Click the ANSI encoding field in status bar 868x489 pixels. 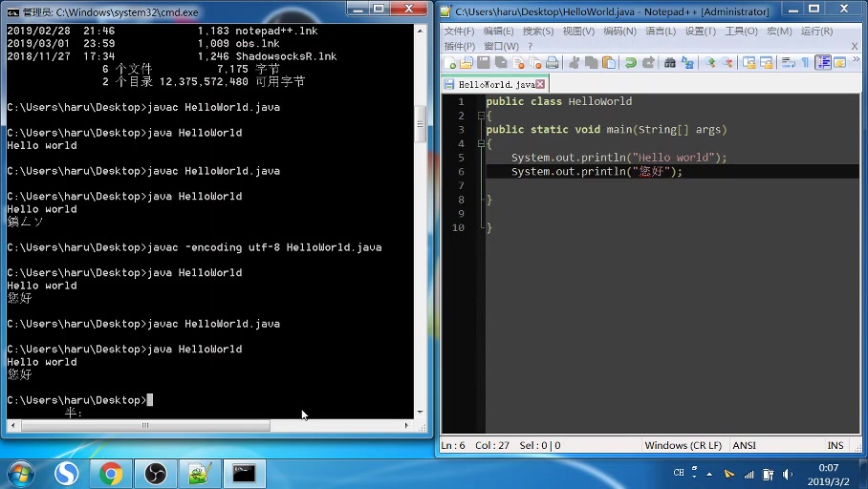(x=744, y=445)
